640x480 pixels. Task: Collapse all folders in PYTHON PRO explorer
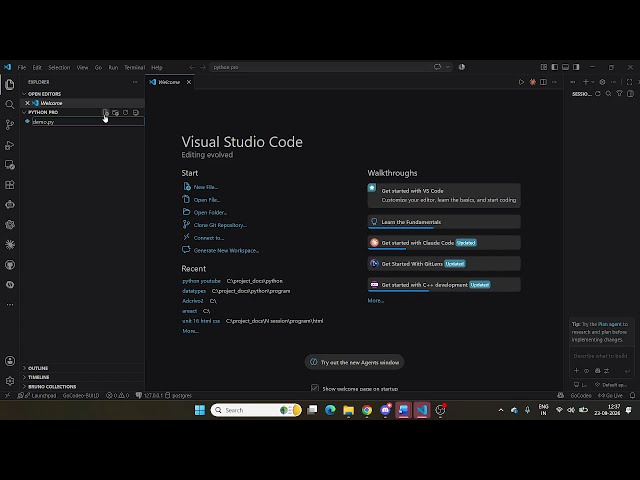(136, 113)
